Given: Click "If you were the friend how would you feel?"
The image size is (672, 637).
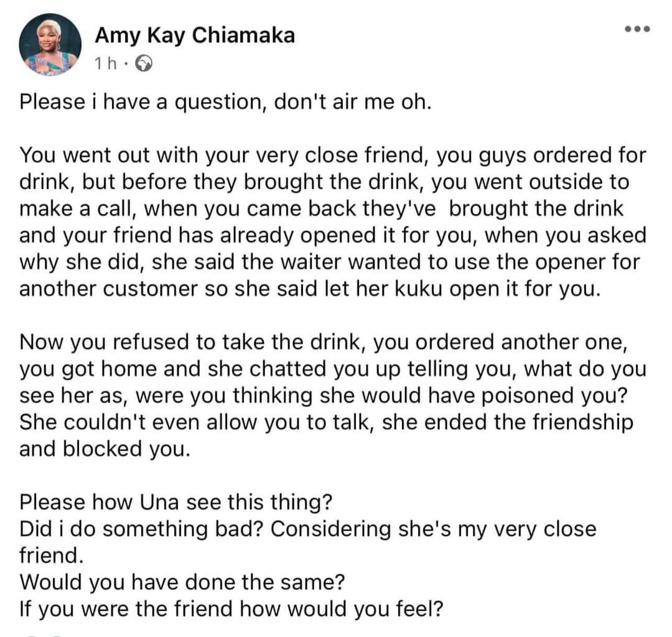Looking at the screenshot, I should 231,609.
